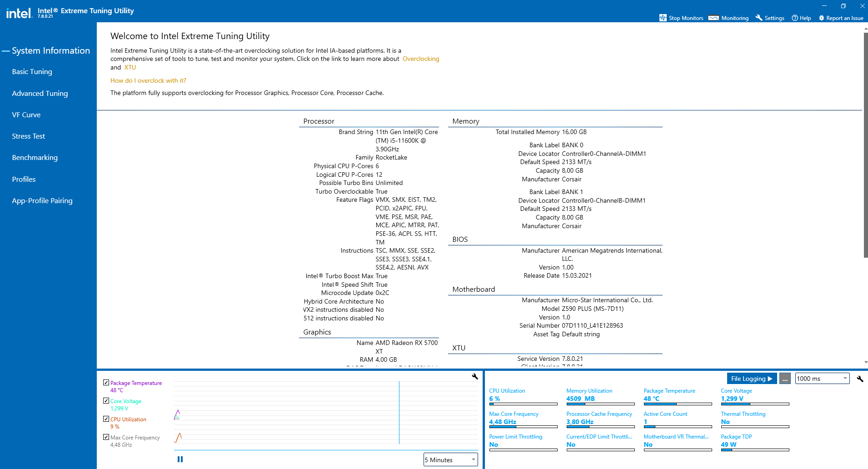Click Thermal Throttling monitor label
Viewport: 868px width, 469px height.
[x=743, y=414]
